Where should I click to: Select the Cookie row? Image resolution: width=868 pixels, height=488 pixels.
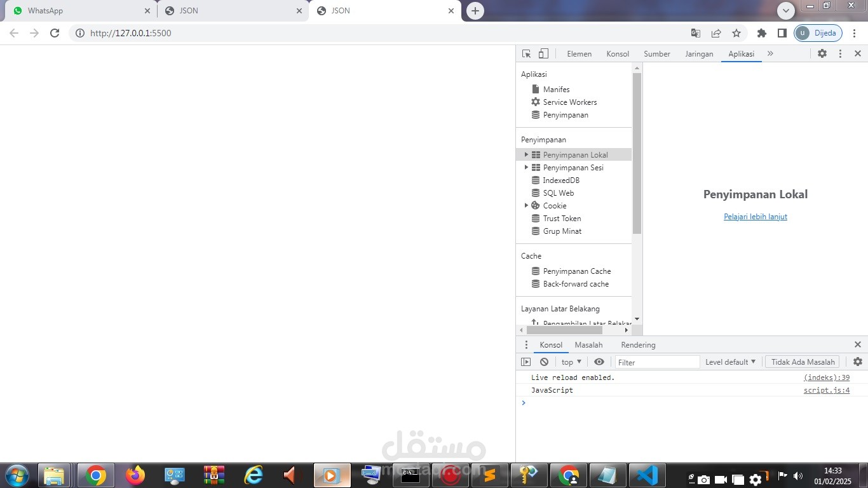pyautogui.click(x=574, y=206)
